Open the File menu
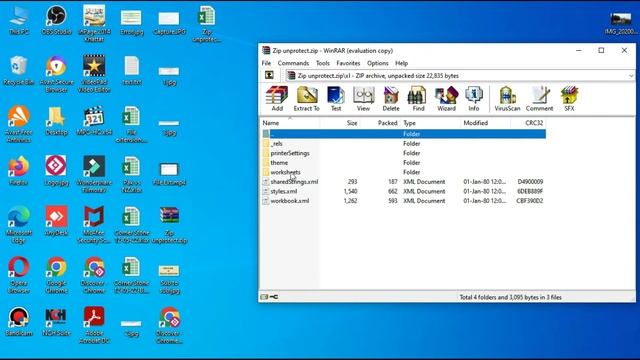The width and height of the screenshot is (640, 360). (266, 63)
